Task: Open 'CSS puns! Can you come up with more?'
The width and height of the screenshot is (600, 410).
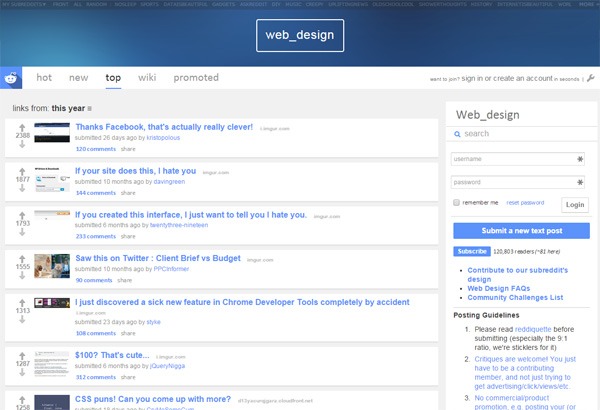Action: [153, 399]
